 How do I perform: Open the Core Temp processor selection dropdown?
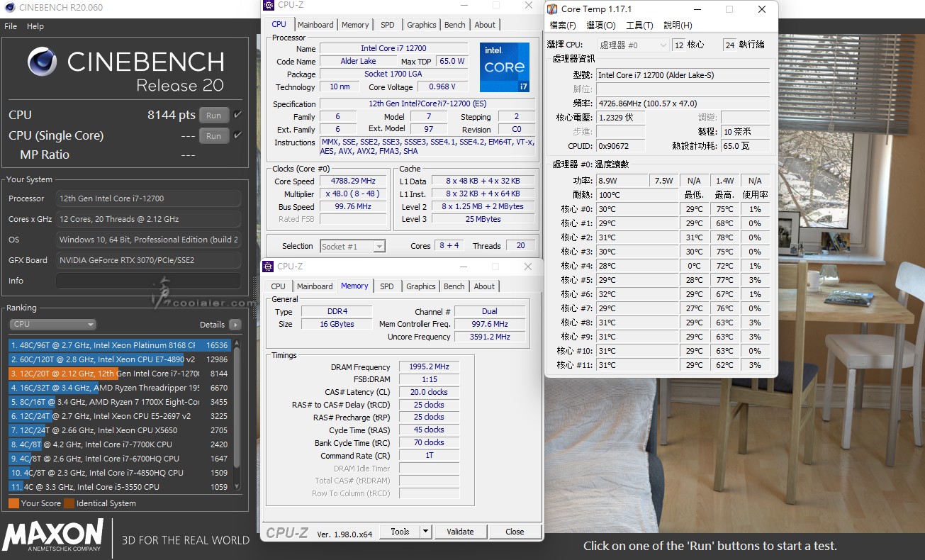point(632,45)
